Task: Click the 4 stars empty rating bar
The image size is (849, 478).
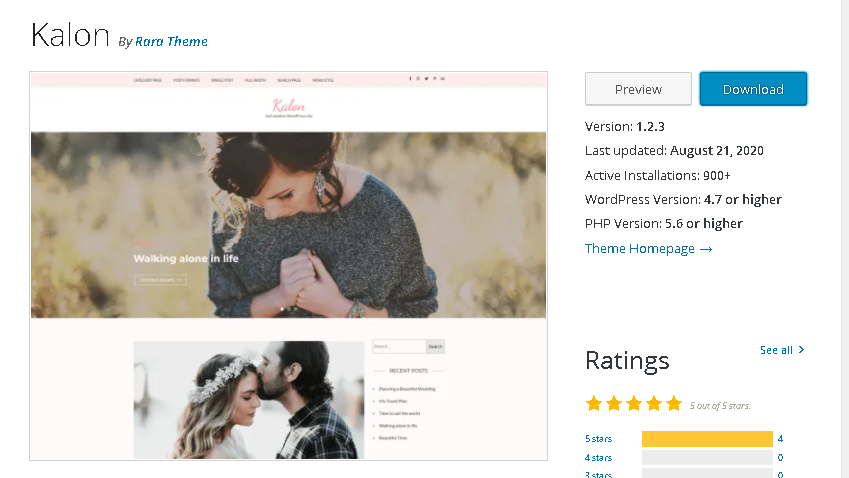Action: [x=707, y=458]
